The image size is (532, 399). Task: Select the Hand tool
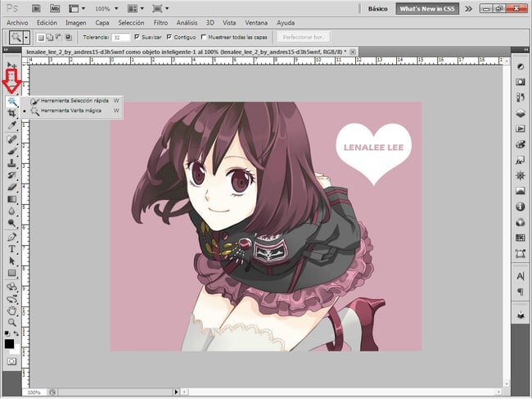coord(12,311)
